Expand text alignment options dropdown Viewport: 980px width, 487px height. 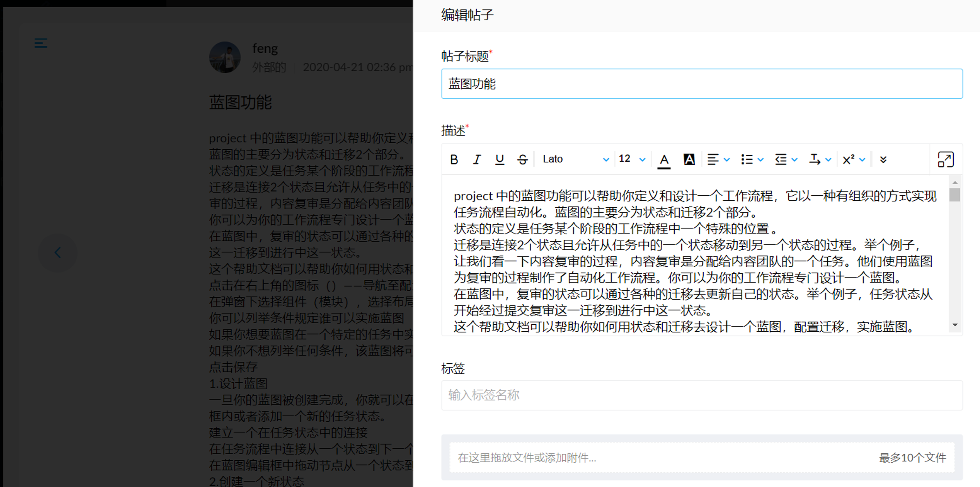coord(726,160)
